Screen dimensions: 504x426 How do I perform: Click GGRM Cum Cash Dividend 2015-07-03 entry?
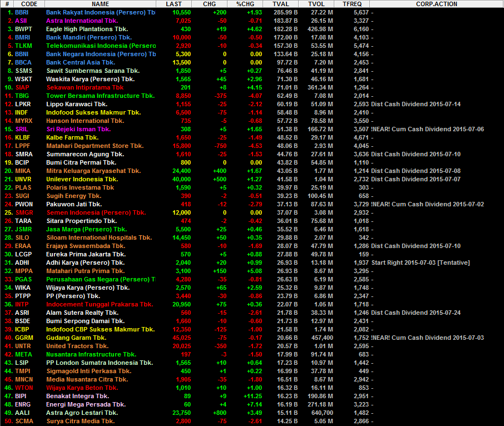click(x=427, y=338)
